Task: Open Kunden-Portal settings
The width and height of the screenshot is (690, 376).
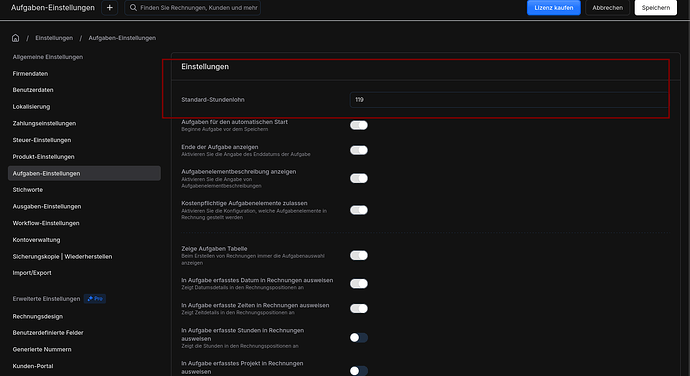Action: pyautogui.click(x=33, y=366)
